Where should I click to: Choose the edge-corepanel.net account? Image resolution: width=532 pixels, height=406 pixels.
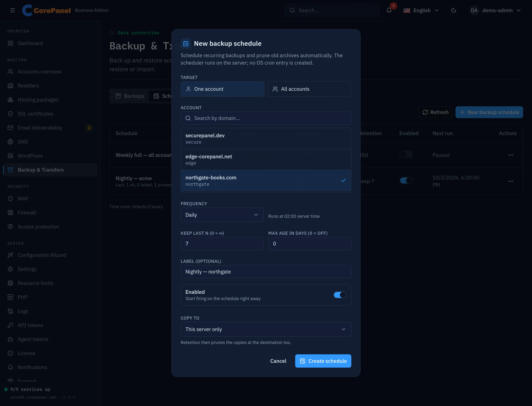[x=266, y=159]
